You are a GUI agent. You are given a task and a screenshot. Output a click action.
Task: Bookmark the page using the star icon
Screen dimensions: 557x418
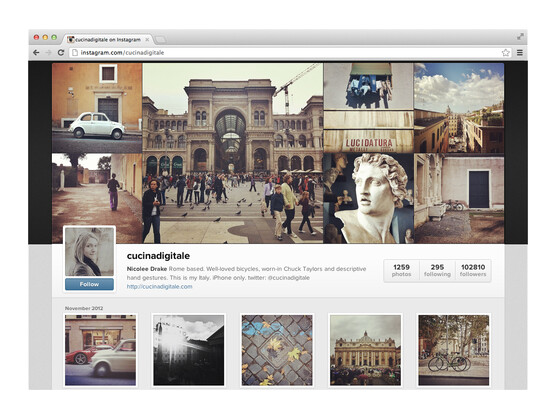click(x=505, y=53)
